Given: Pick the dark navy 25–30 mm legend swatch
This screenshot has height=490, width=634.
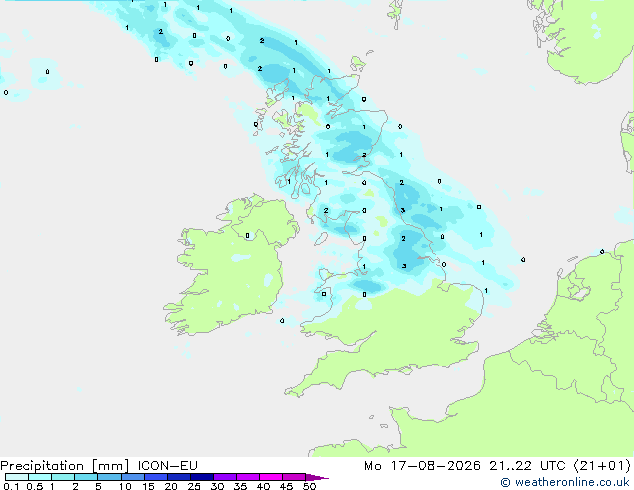Looking at the screenshot, I should coord(202,477).
